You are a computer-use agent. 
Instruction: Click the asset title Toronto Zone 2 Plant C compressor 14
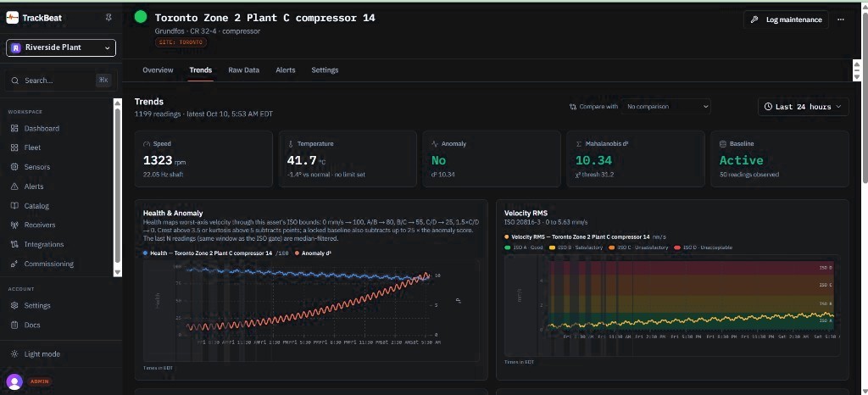click(x=264, y=18)
